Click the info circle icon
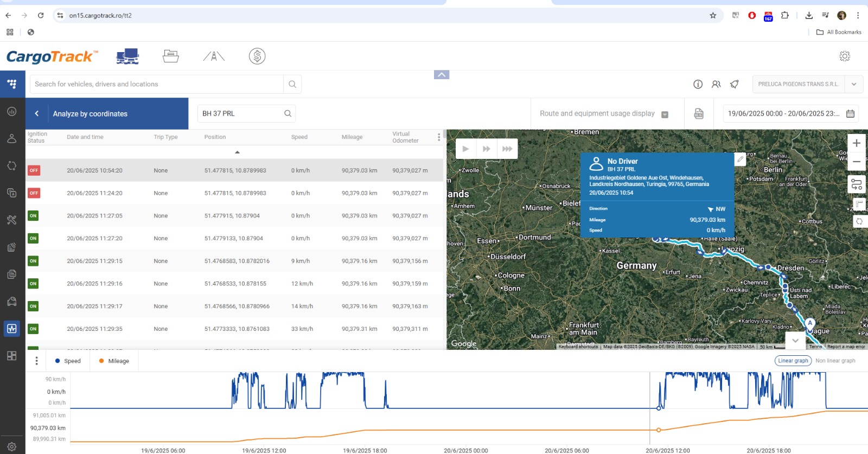Image resolution: width=868 pixels, height=454 pixels. [698, 84]
